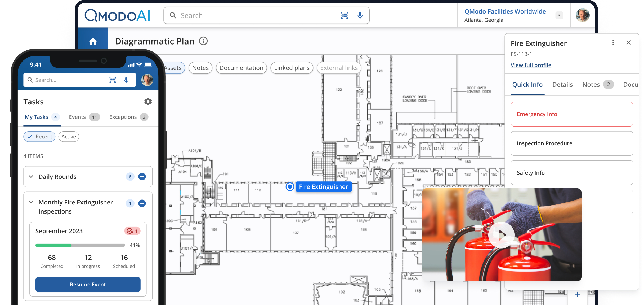644x305 pixels.
Task: Open the desktop user profile avatar
Action: tap(583, 15)
